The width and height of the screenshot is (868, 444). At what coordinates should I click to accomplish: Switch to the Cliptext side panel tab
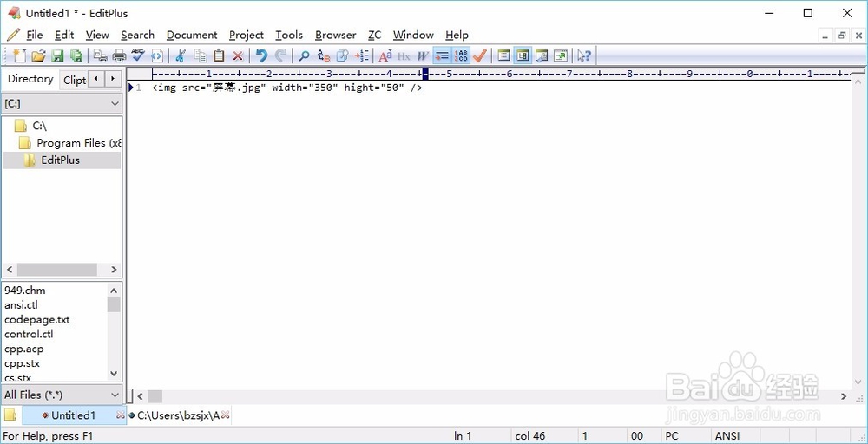[74, 80]
